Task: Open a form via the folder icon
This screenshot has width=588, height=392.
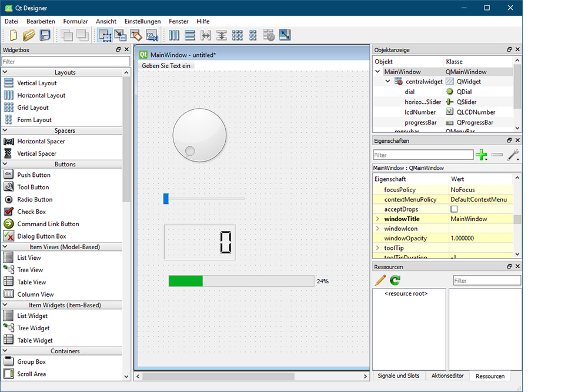Action: [x=29, y=35]
